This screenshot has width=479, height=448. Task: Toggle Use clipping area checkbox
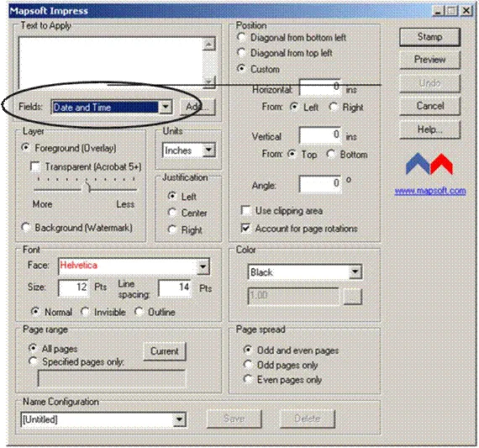click(245, 211)
